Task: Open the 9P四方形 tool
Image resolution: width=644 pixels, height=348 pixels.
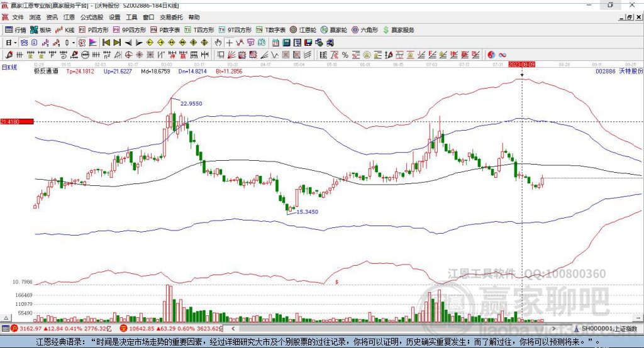Action: (x=130, y=30)
